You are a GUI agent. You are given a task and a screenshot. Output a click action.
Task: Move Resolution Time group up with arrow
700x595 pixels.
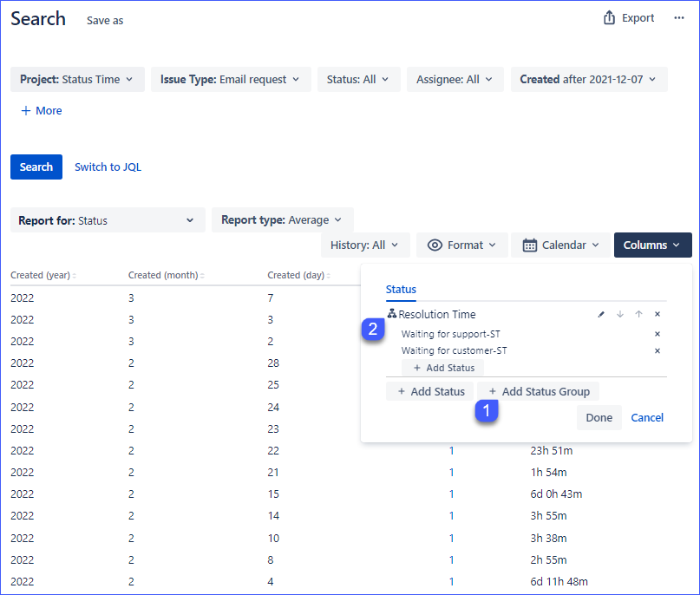[638, 315]
